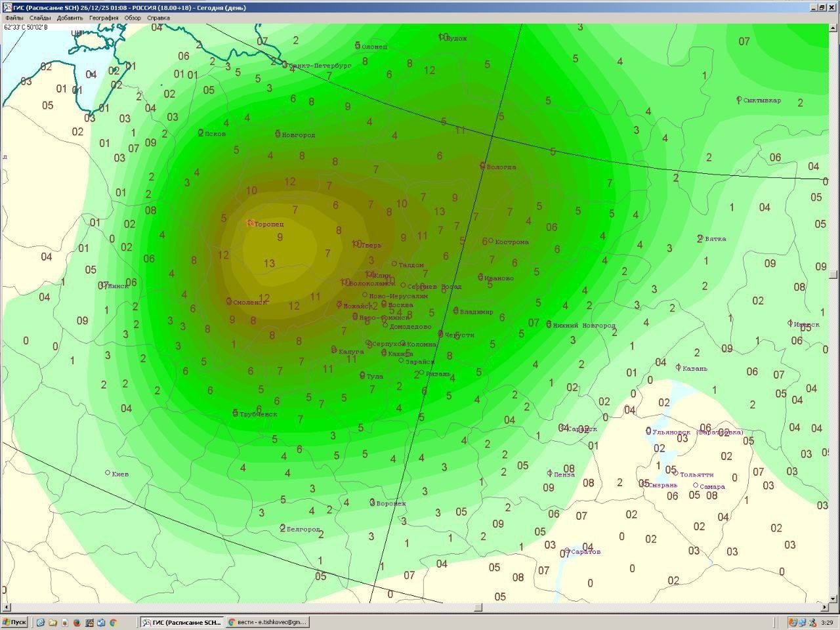
Task: Launch Internet Explorer from quick launch
Action: click(x=41, y=622)
